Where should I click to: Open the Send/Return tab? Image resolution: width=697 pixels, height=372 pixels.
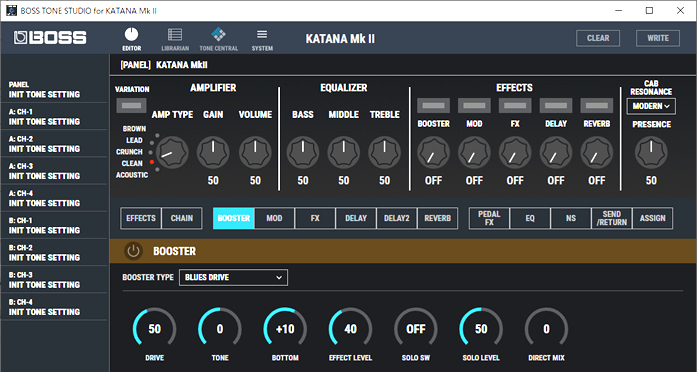coord(612,218)
